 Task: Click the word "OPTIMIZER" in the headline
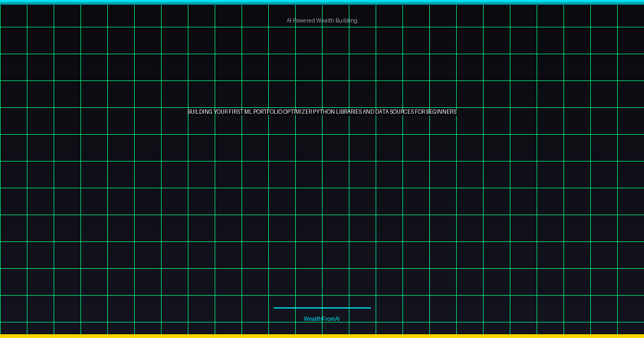coord(298,112)
